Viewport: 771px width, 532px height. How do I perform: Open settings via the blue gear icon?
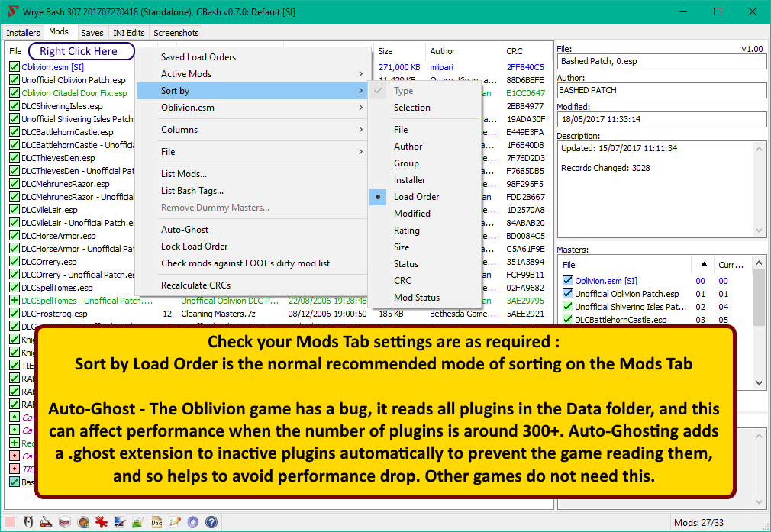tap(192, 522)
